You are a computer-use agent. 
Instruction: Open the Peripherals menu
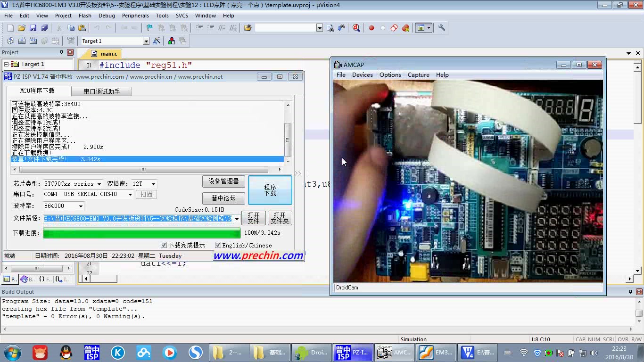click(135, 16)
